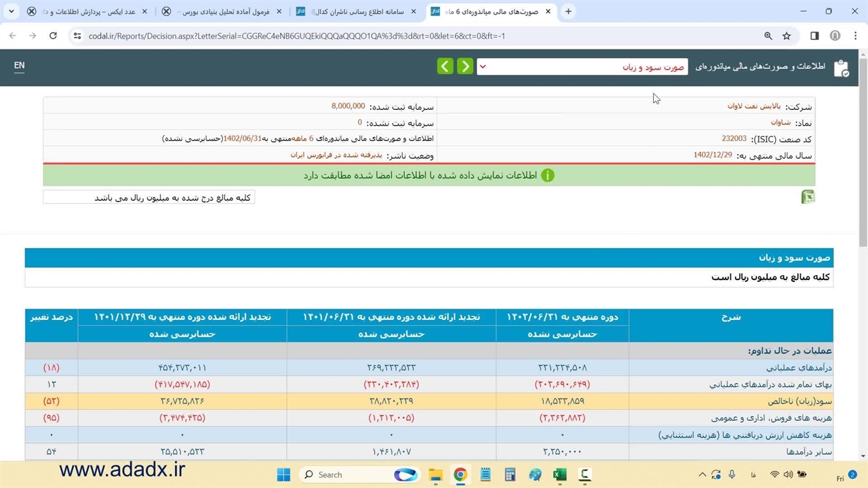
Task: Open the browser side panel icon
Action: tap(814, 36)
